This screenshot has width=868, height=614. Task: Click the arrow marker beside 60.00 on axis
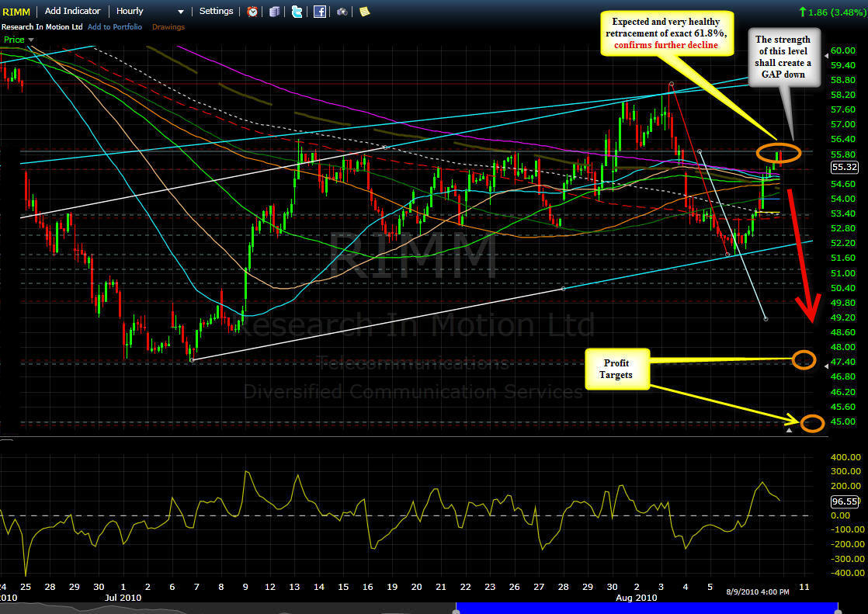[827, 55]
